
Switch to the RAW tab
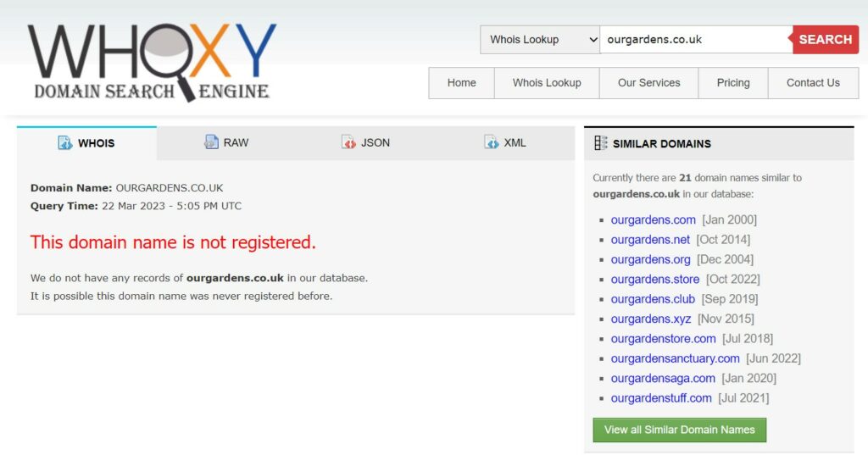225,143
